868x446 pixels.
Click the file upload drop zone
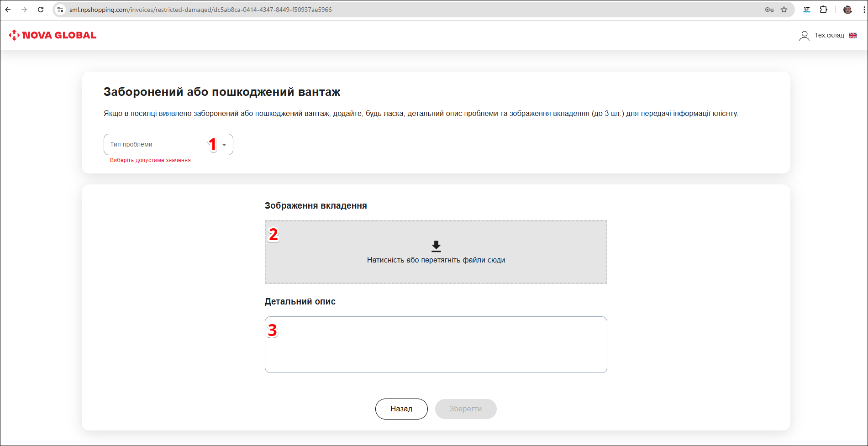click(x=436, y=252)
